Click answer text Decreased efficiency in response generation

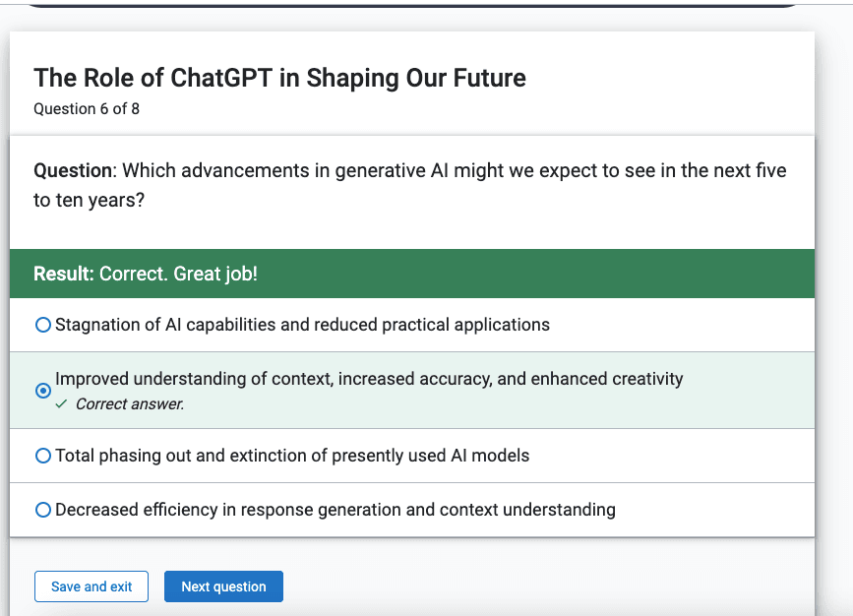335,510
